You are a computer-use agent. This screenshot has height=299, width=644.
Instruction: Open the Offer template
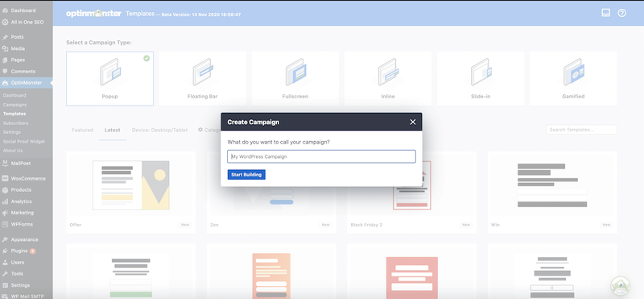point(130,193)
